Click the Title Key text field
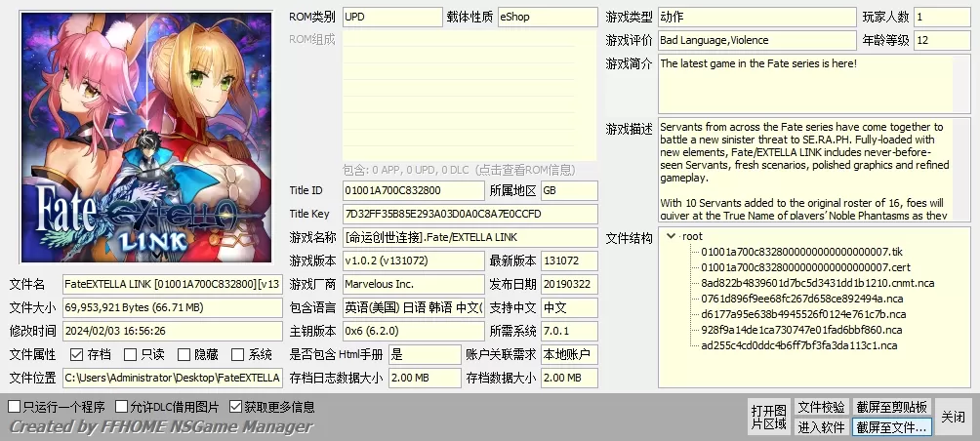This screenshot has height=441, width=980. [469, 214]
